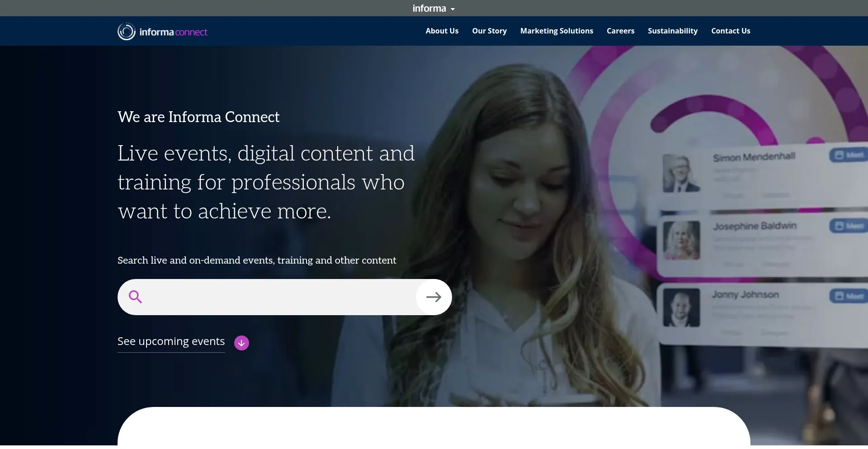Click the Informa Connect logo

pos(162,31)
